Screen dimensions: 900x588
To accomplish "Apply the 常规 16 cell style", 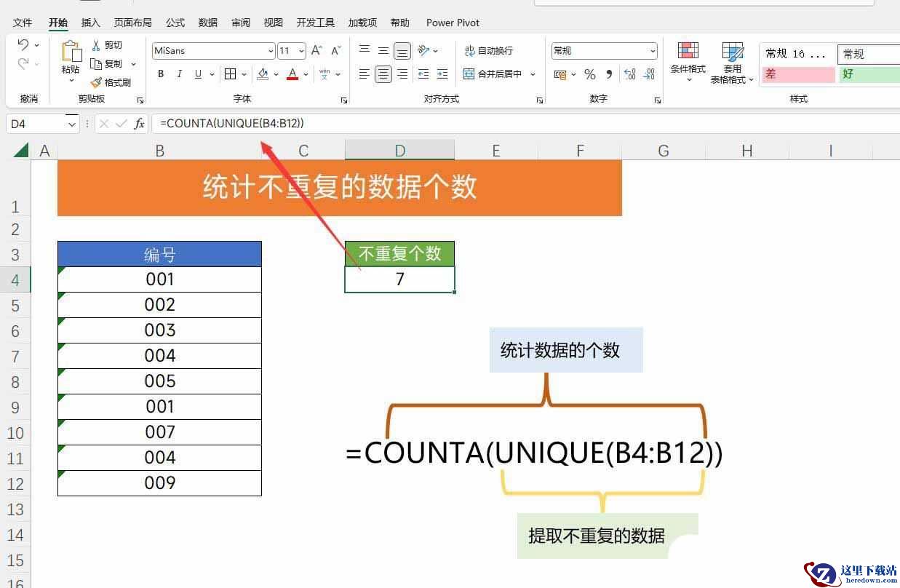I will (798, 54).
